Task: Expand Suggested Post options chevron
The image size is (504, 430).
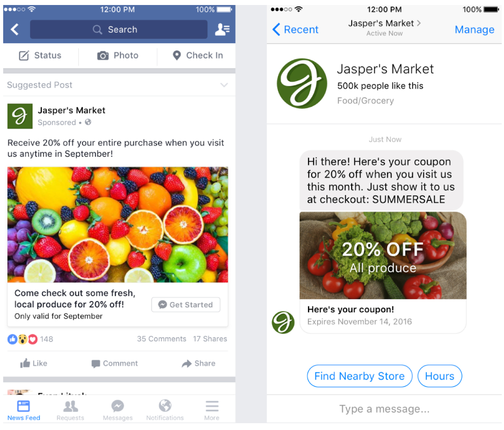Action: [x=224, y=85]
